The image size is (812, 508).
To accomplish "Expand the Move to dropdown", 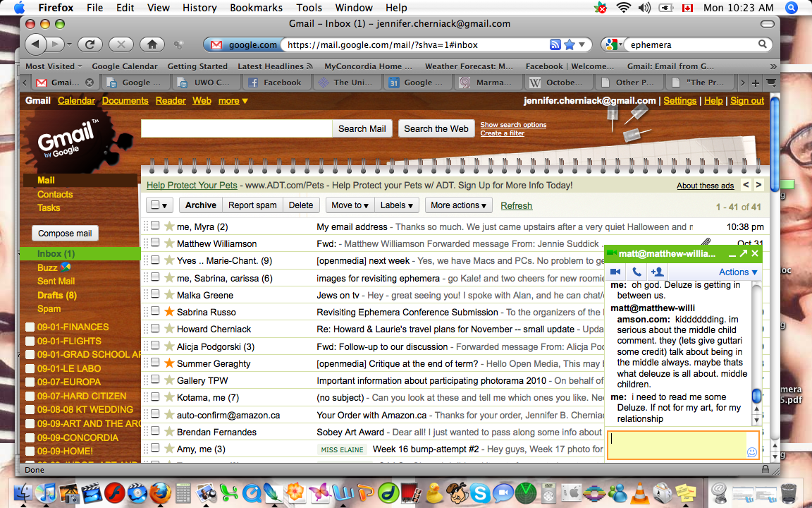I will 350,205.
